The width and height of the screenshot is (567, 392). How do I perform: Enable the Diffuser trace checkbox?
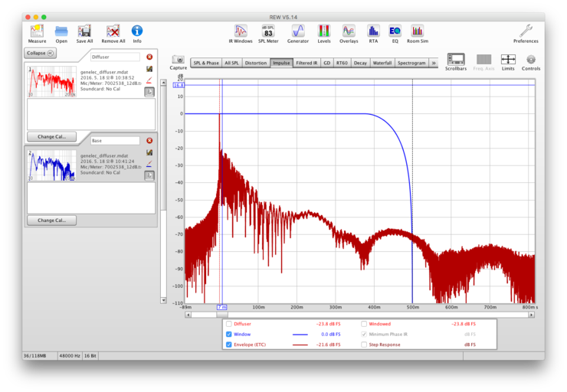pos(229,324)
